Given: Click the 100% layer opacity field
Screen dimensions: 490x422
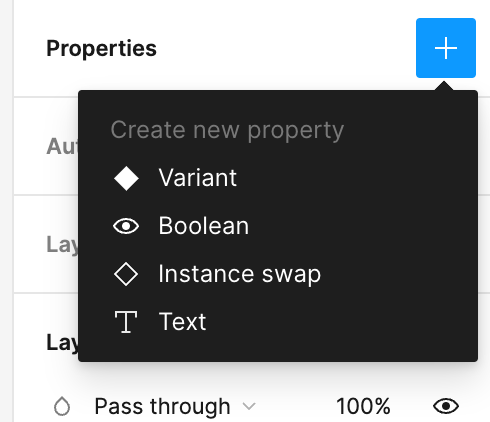Looking at the screenshot, I should pos(363,406).
